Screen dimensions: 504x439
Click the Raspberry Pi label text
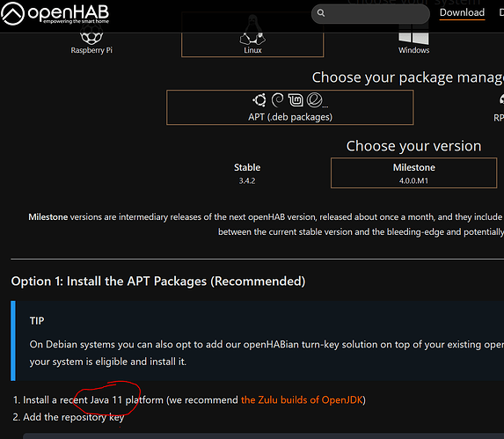coord(91,50)
